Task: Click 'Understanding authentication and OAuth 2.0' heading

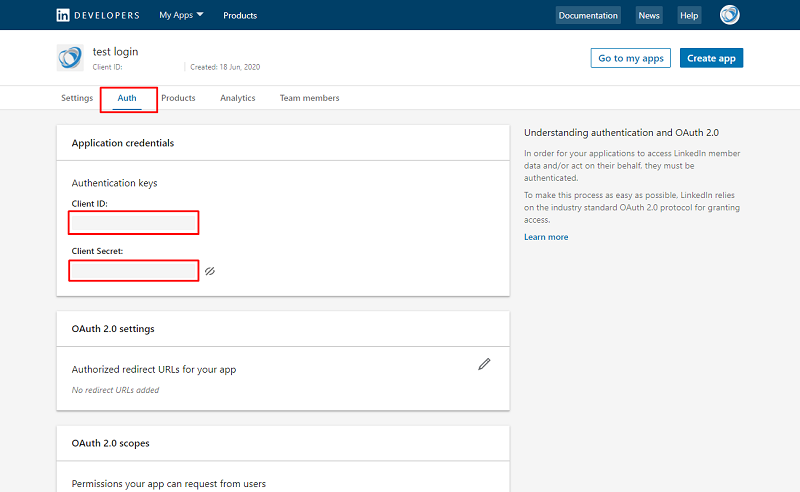Action: click(621, 133)
